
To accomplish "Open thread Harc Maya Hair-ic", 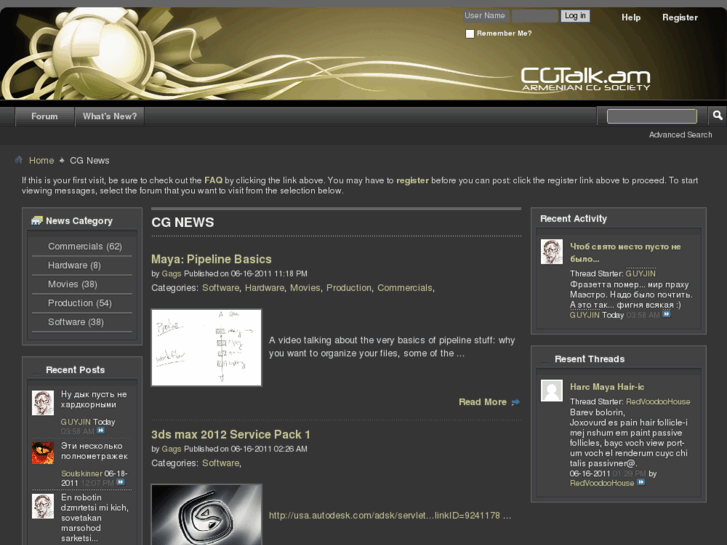I will click(x=607, y=387).
